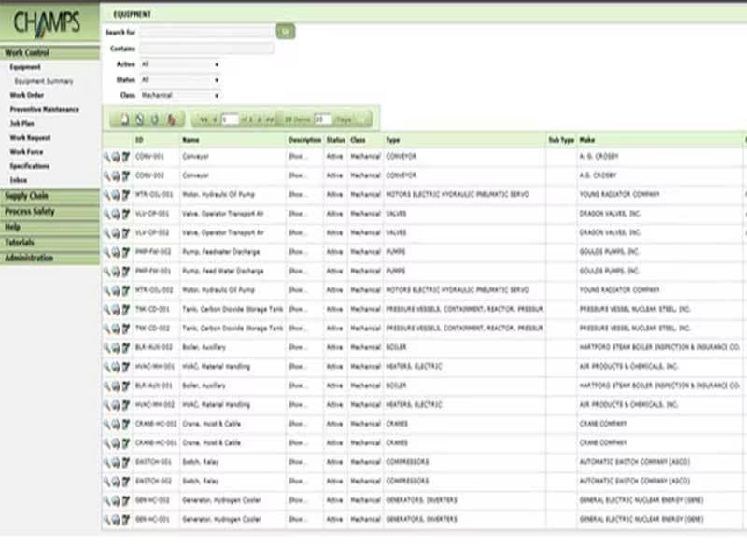The height and width of the screenshot is (560, 747).
Task: Click the current page number field
Action: (x=230, y=119)
